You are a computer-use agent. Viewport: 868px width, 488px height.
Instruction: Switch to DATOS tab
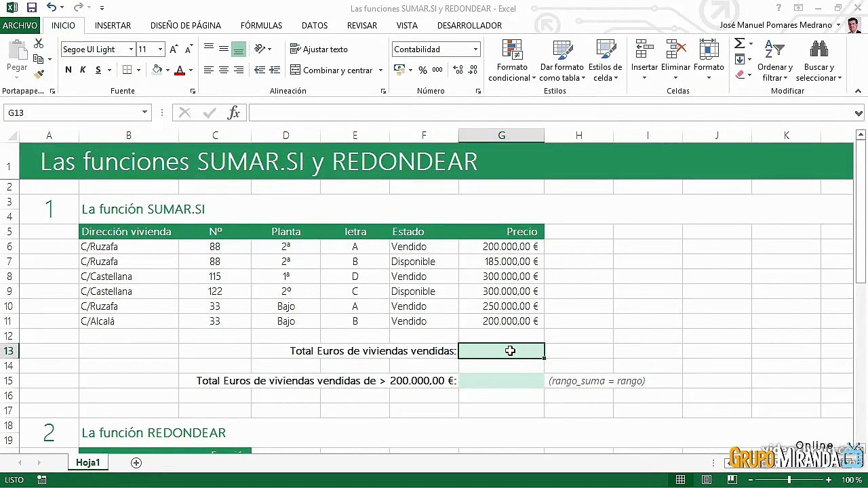coord(315,26)
